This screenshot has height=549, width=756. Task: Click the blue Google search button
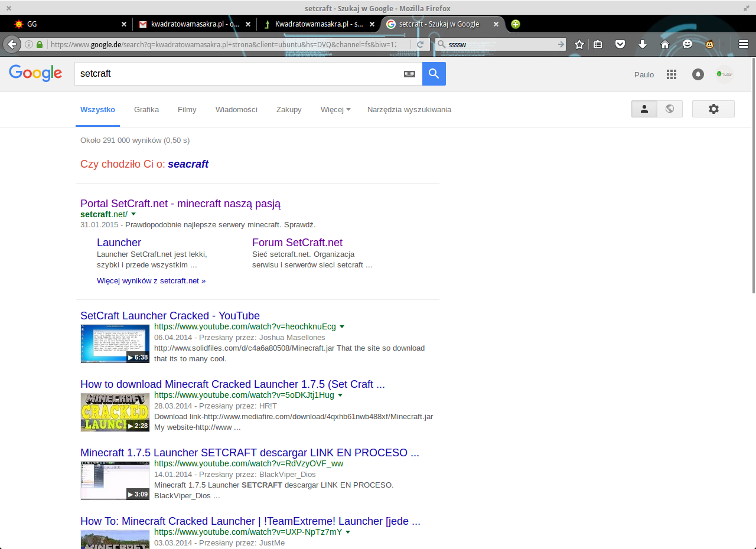434,74
